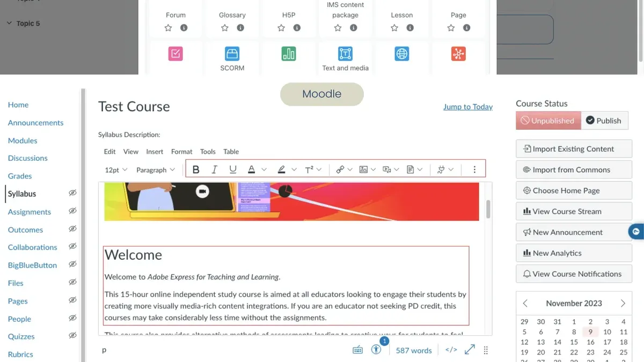644x362 pixels.
Task: Click the blue globe URL activity icon
Action: point(402,54)
